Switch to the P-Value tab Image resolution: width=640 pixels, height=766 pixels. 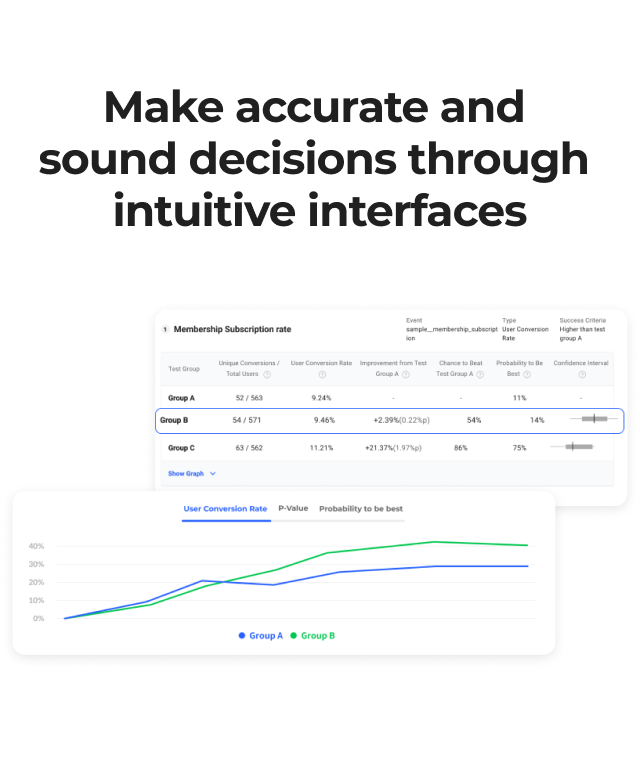[x=293, y=509]
